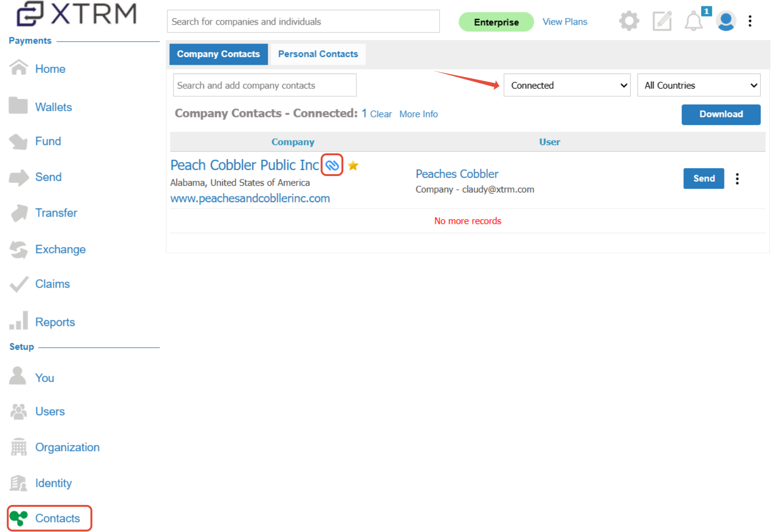Open Exchange section
This screenshot has width=782, height=532.
pyautogui.click(x=60, y=250)
